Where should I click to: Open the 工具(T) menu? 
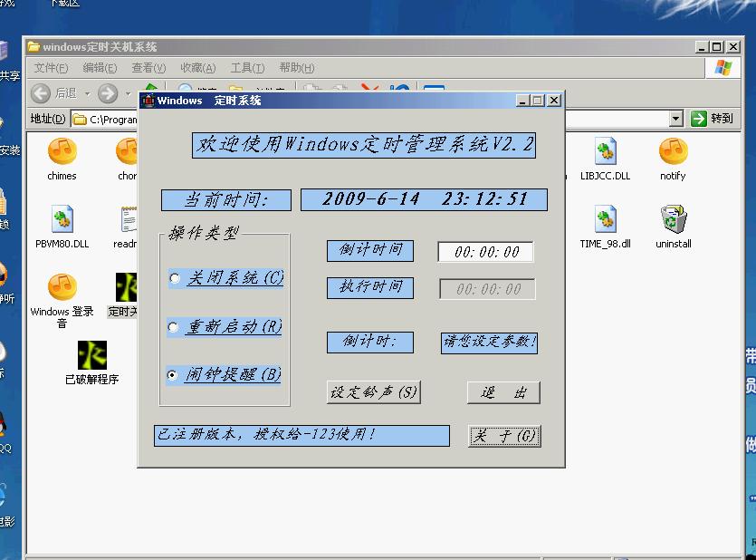coord(247,68)
